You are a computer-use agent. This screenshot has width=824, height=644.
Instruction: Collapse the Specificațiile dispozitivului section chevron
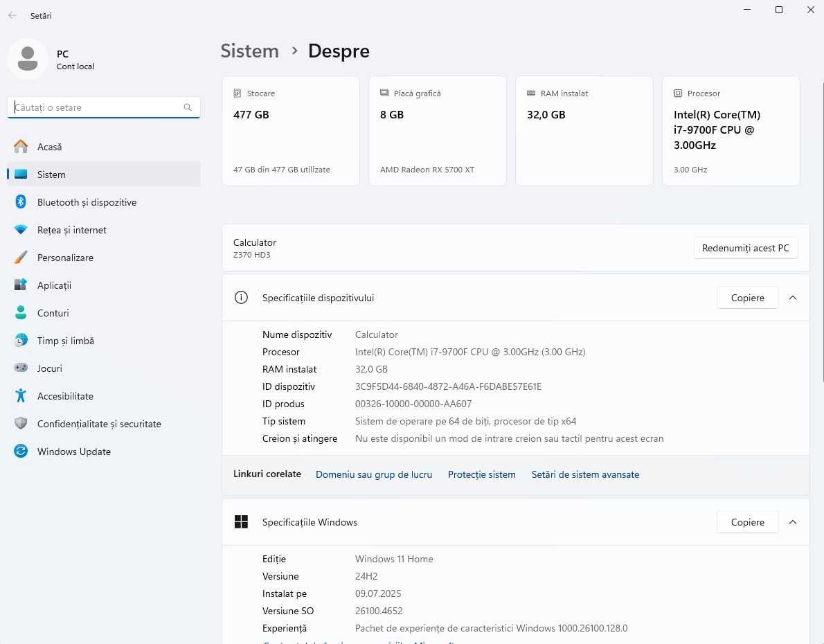pyautogui.click(x=792, y=298)
